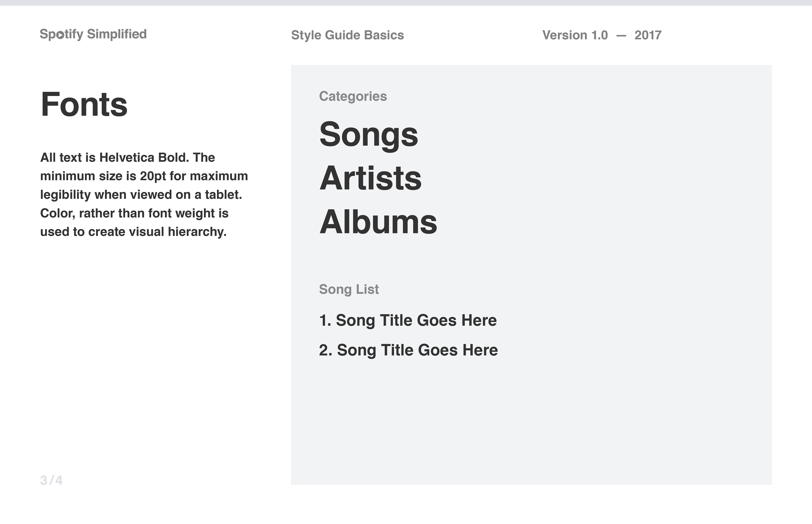Screen dimensions: 812x524
Task: Open the Songs category
Action: 369,135
